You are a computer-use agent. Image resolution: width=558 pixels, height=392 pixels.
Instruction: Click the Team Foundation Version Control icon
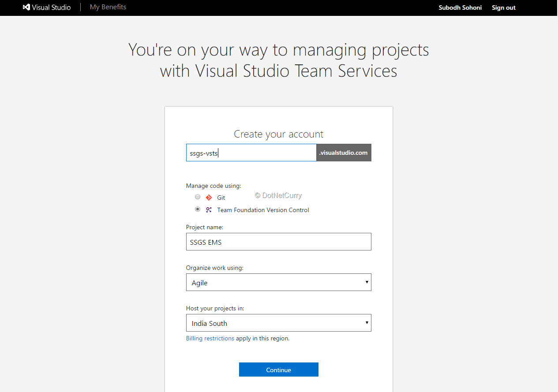click(x=209, y=210)
